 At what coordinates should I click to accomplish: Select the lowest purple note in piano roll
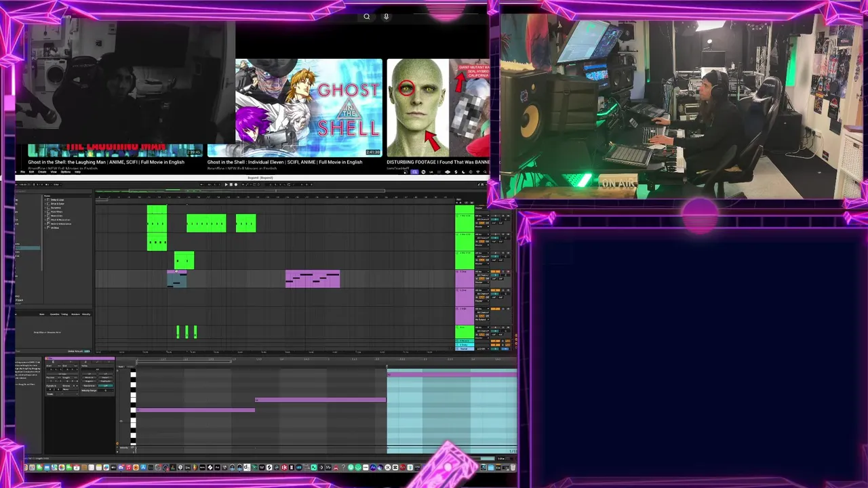pos(196,409)
